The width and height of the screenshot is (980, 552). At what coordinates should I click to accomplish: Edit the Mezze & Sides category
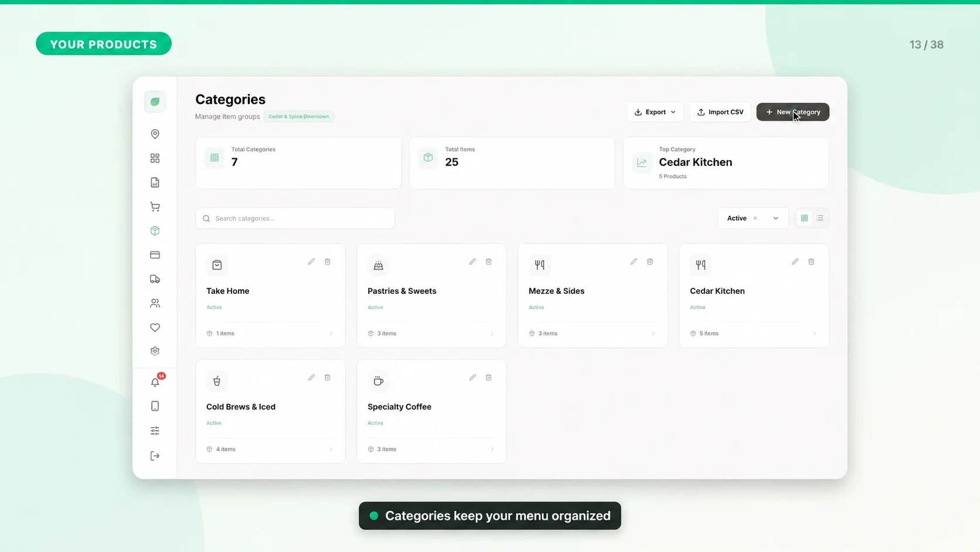[634, 262]
